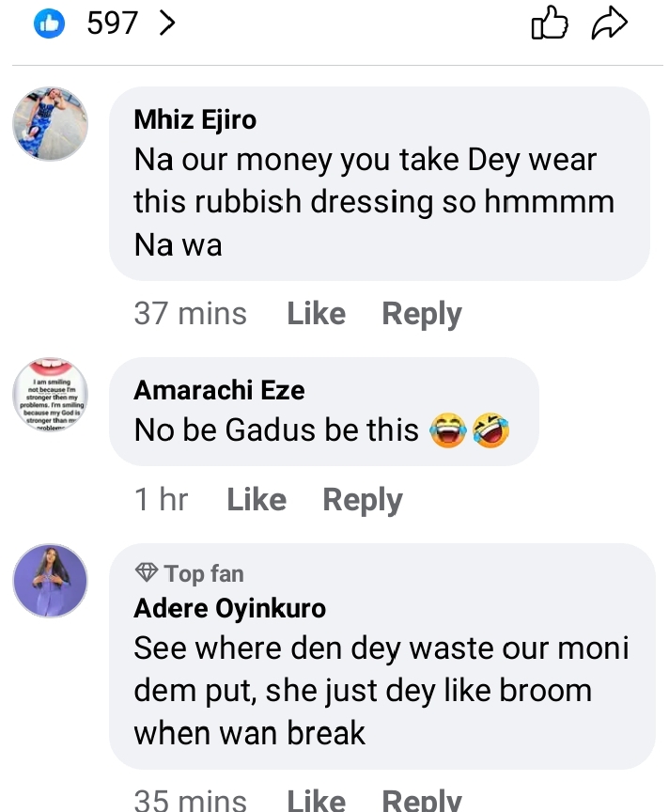Open Adere Oyinkuro's profile picture
Viewport: 669px width, 812px height.
50,580
